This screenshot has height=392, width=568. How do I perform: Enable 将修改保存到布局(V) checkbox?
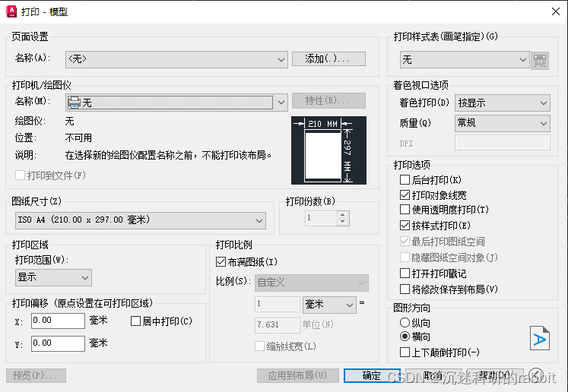pos(405,289)
